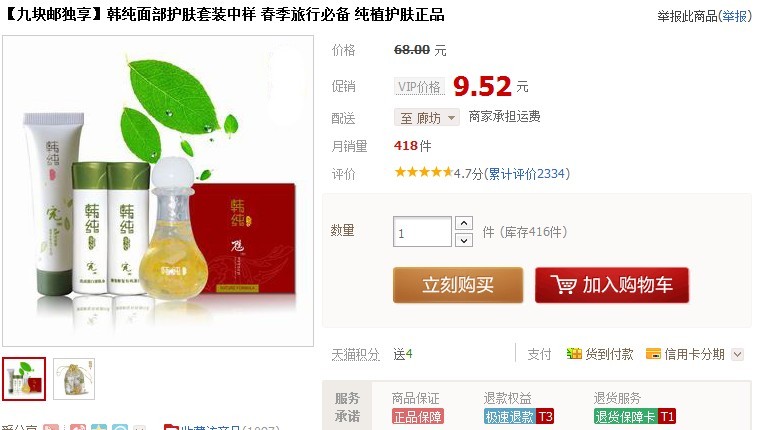
Task: Select the gift bag thumbnail
Action: [74, 379]
